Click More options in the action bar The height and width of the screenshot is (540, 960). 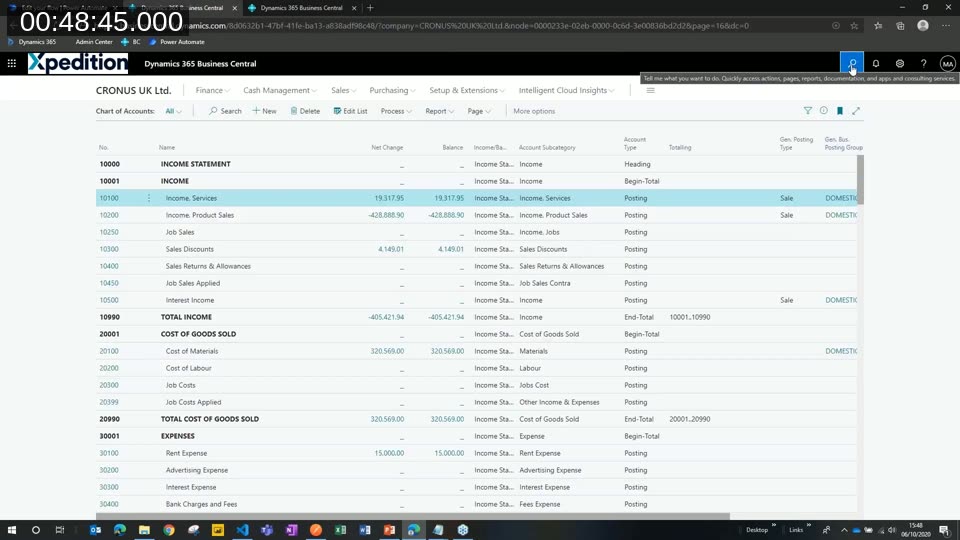pyautogui.click(x=534, y=111)
